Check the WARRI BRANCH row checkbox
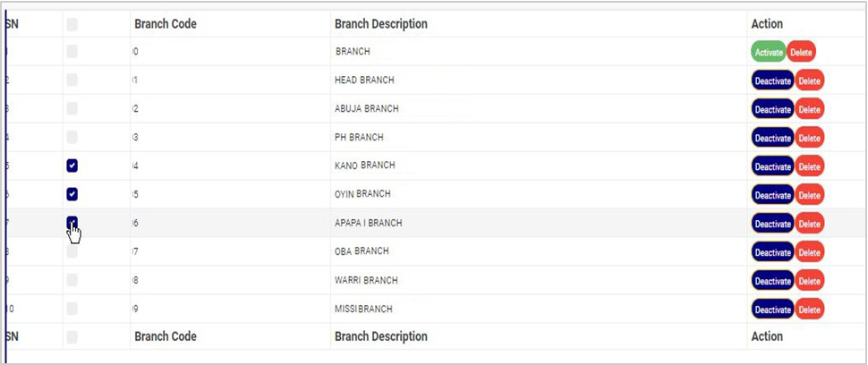Viewport: 868px width, 365px height. click(72, 280)
